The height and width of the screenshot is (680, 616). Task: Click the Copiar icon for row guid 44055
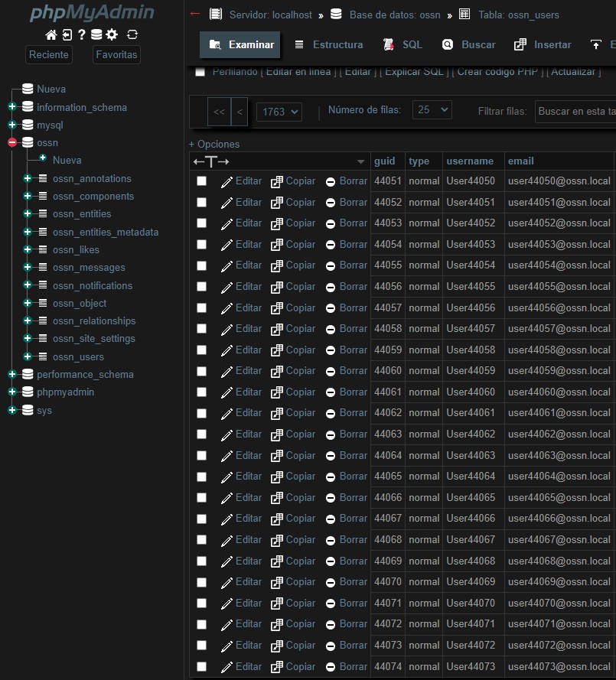pyautogui.click(x=277, y=265)
